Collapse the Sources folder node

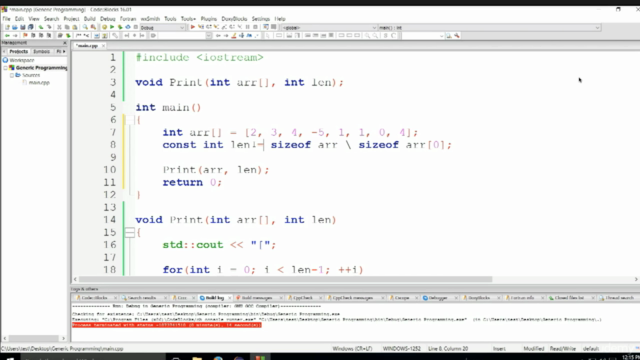(12, 75)
